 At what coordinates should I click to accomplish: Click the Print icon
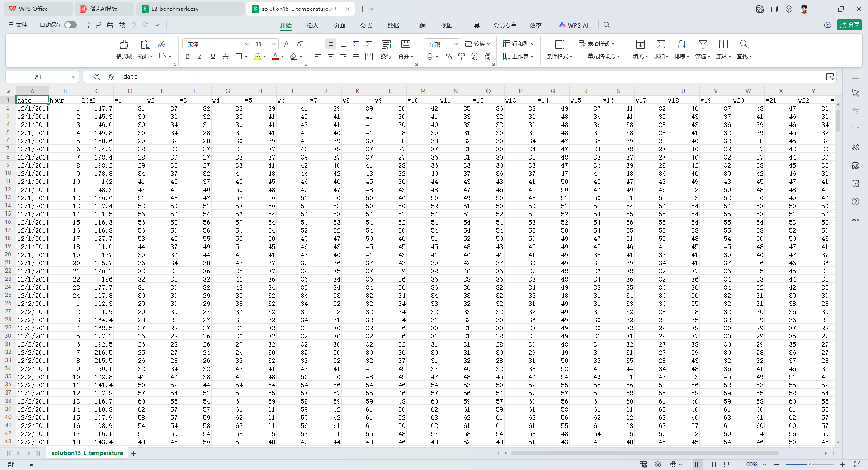pyautogui.click(x=110, y=25)
